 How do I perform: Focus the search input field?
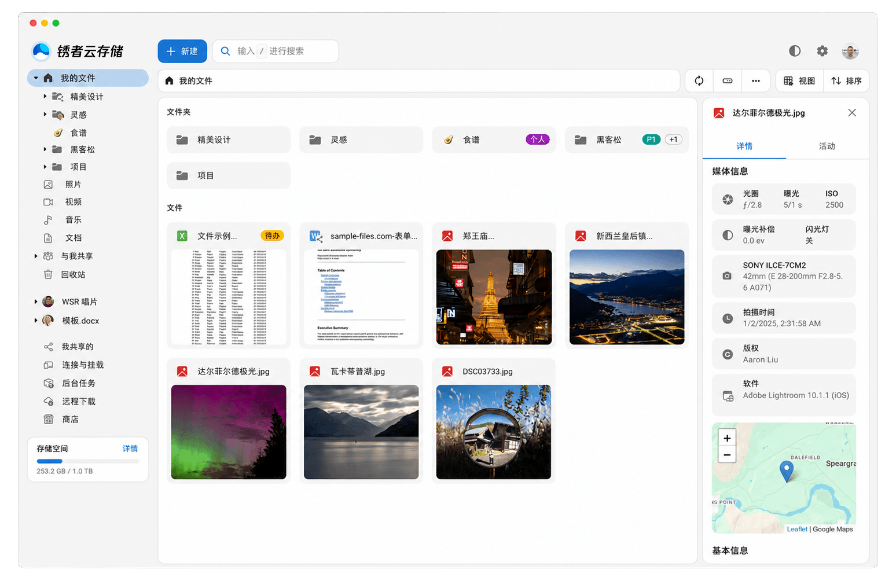(276, 51)
